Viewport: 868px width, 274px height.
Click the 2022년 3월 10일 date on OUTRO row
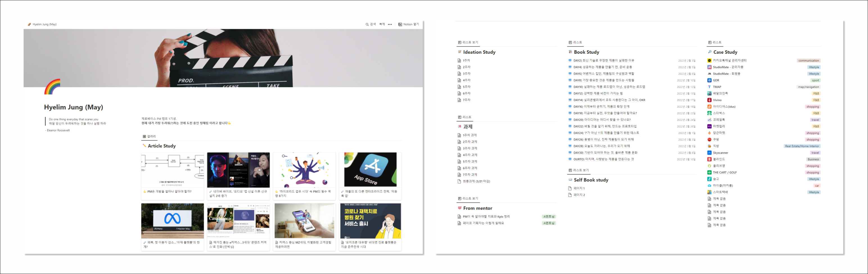[x=686, y=159]
